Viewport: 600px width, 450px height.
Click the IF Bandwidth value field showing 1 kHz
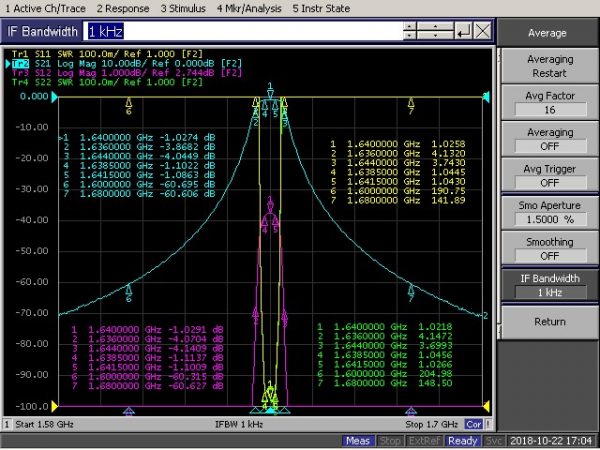click(243, 31)
